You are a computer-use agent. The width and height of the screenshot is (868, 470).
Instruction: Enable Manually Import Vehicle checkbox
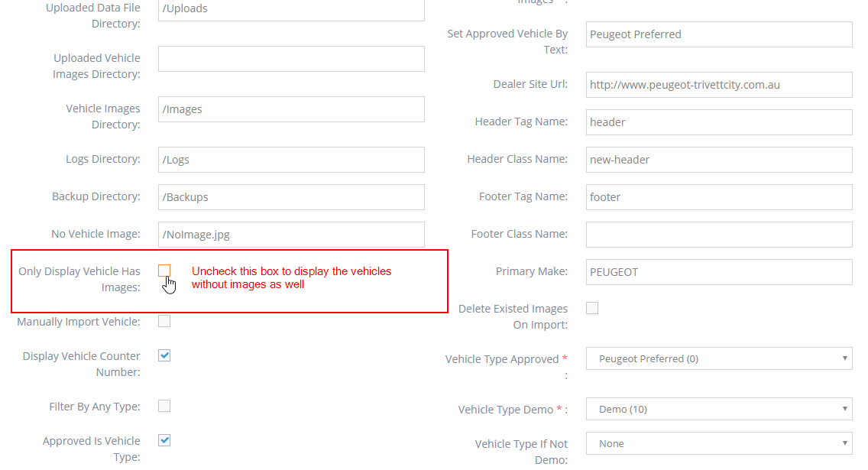coord(164,321)
